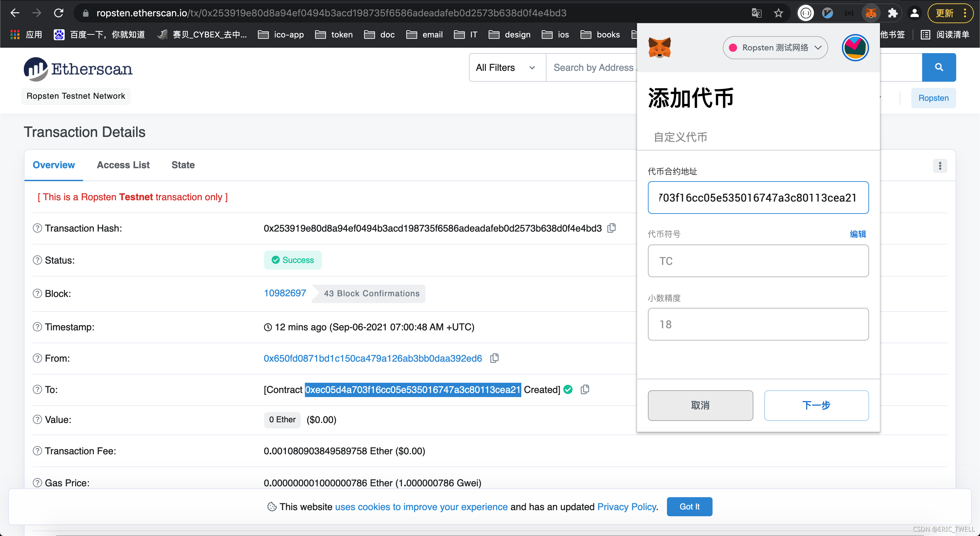980x536 pixels.
Task: Open the created contract address 0xec05d4a7... link
Action: (413, 390)
